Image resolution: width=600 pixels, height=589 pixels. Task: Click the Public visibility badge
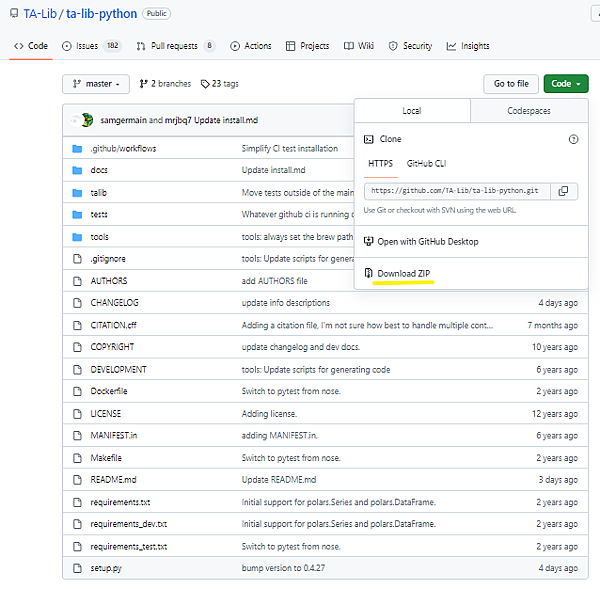(157, 14)
